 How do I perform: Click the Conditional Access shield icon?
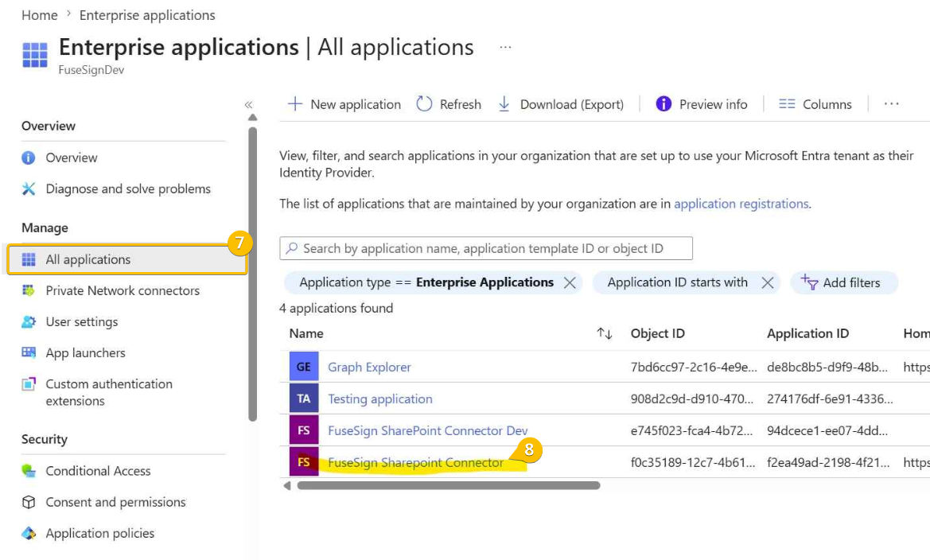(x=29, y=470)
